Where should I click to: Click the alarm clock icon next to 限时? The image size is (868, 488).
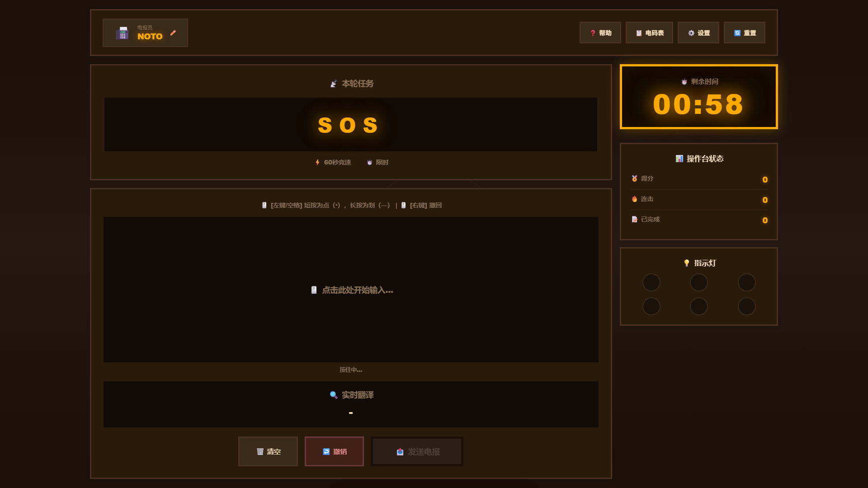click(369, 162)
